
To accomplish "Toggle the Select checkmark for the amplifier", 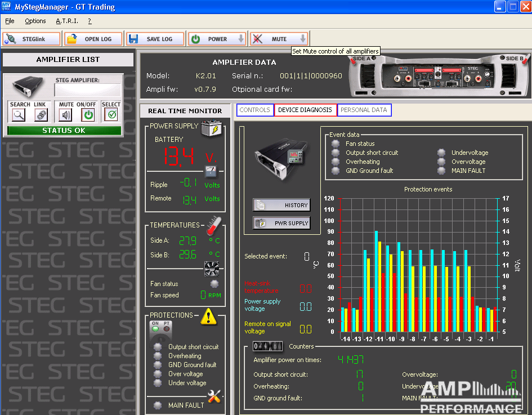I will 111,115.
